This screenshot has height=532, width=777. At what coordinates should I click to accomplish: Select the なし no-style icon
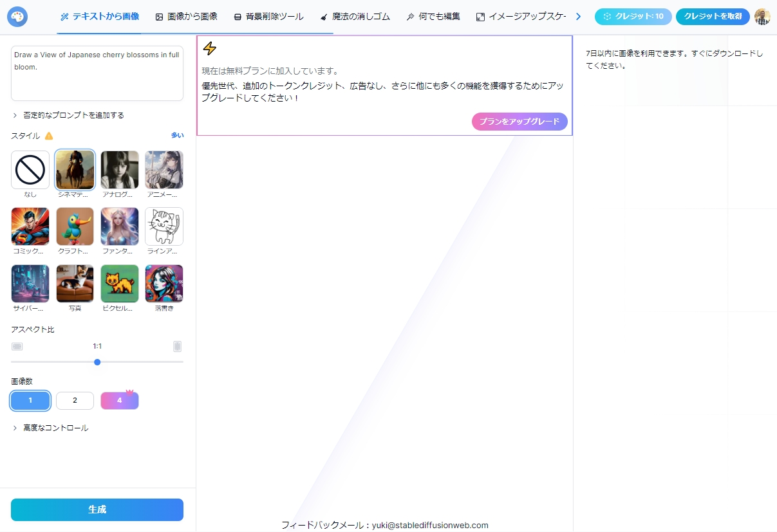point(30,170)
